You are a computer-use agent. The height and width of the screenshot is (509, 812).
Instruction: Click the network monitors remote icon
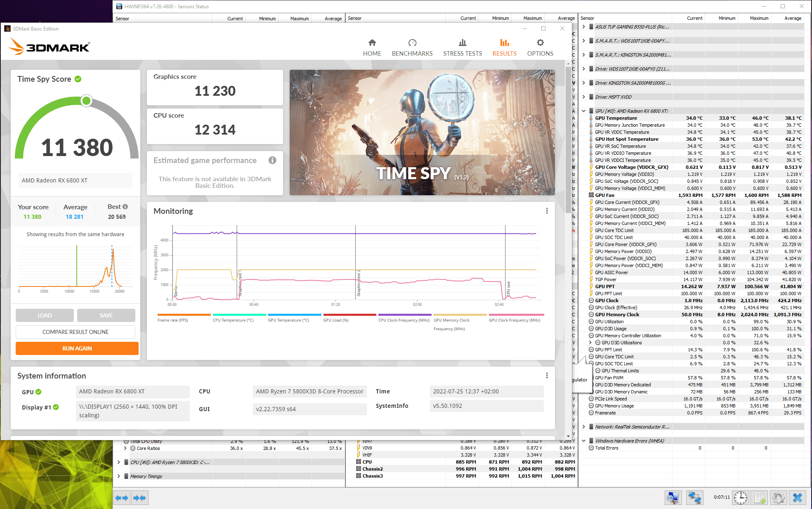[695, 498]
